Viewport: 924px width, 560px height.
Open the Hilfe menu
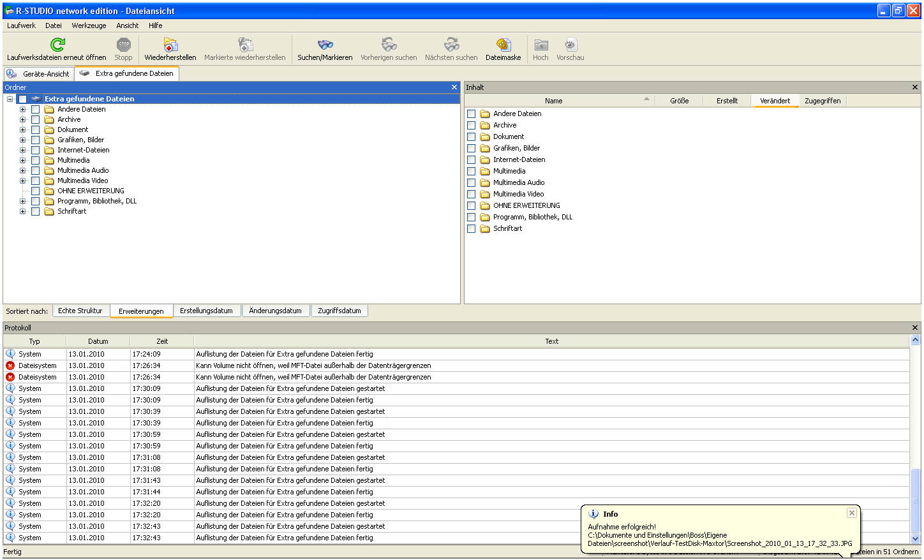point(156,26)
